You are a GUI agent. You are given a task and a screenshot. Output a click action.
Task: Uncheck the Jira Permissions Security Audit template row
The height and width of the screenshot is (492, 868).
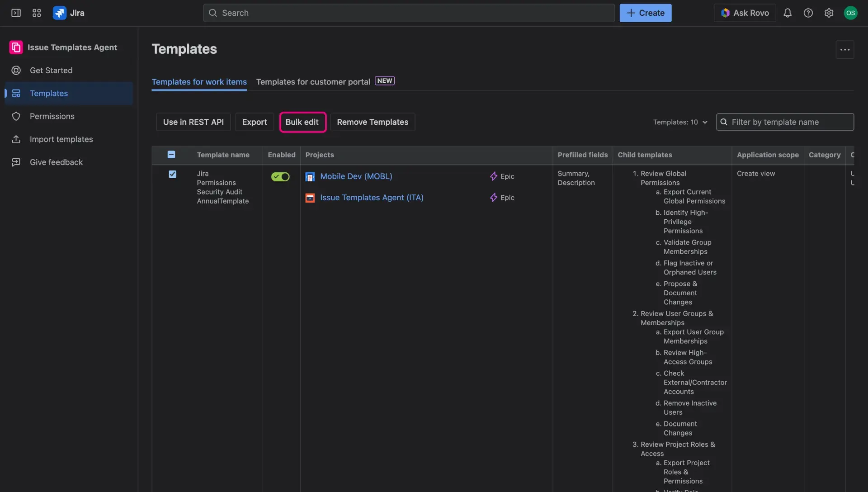[x=173, y=174]
